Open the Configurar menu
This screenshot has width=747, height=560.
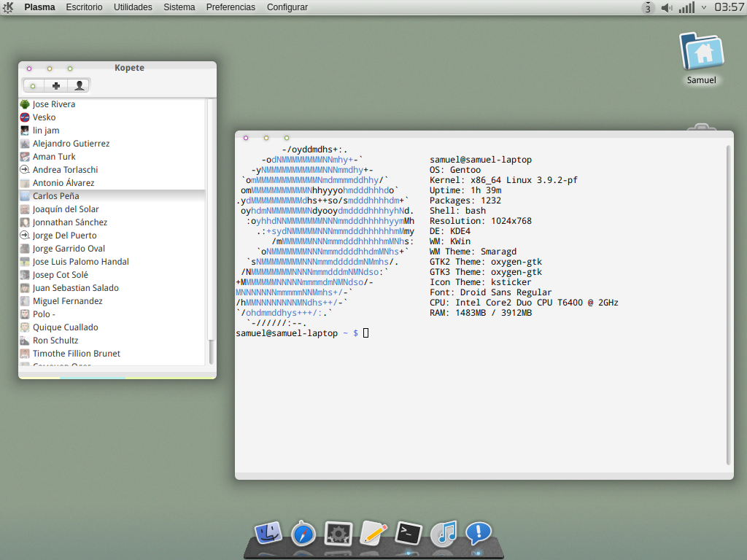click(x=287, y=7)
